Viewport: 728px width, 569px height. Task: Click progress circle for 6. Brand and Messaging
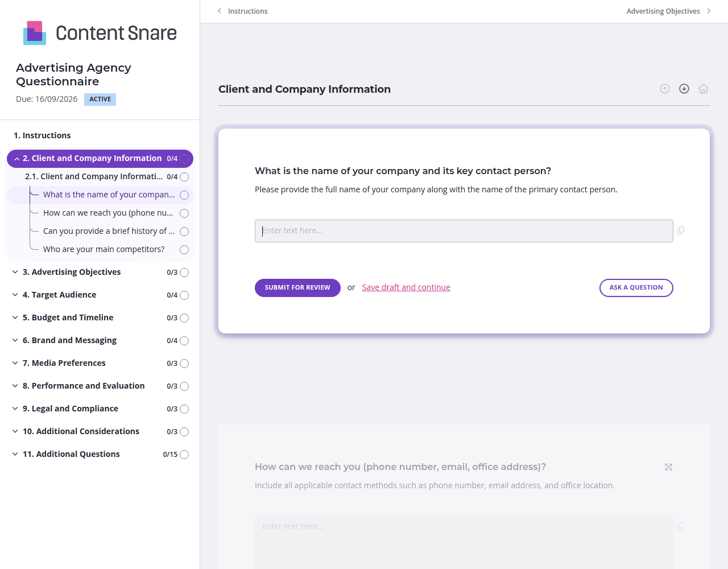184,341
